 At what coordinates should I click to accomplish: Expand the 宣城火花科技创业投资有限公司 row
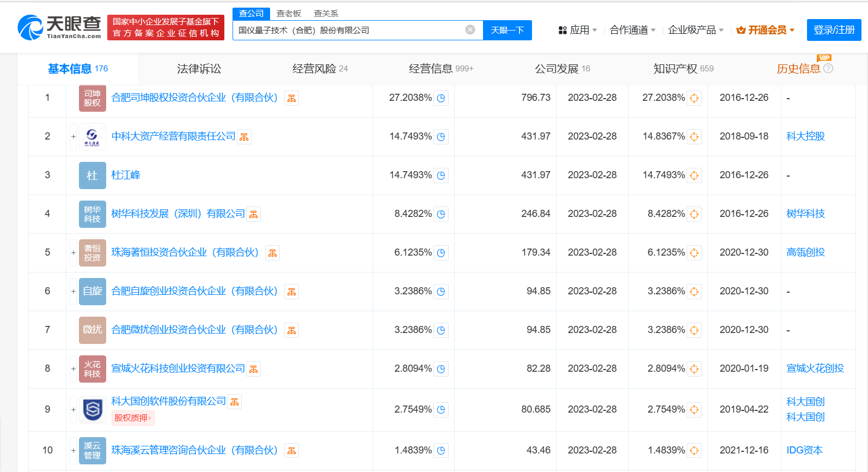click(74, 369)
